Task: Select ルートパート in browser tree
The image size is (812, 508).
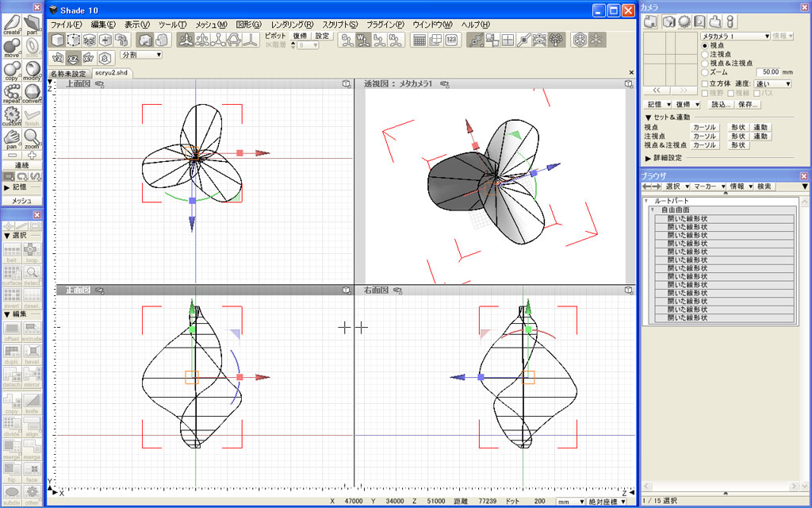Action: tap(671, 201)
